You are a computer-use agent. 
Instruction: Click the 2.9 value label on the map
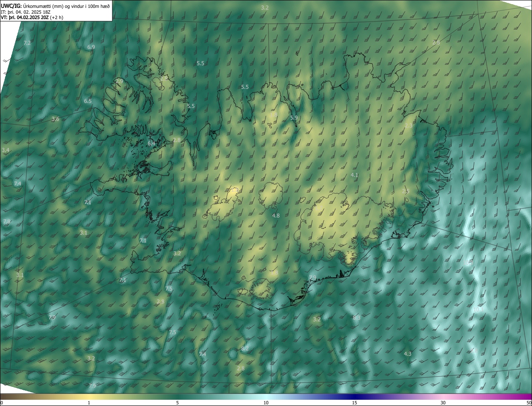coord(119,81)
